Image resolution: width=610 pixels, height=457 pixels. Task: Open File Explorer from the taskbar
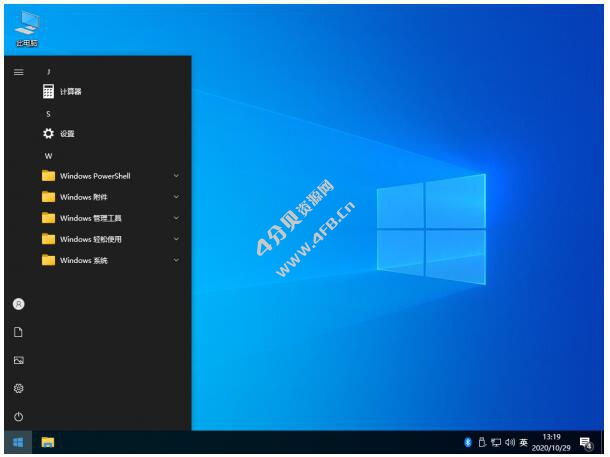(x=47, y=441)
